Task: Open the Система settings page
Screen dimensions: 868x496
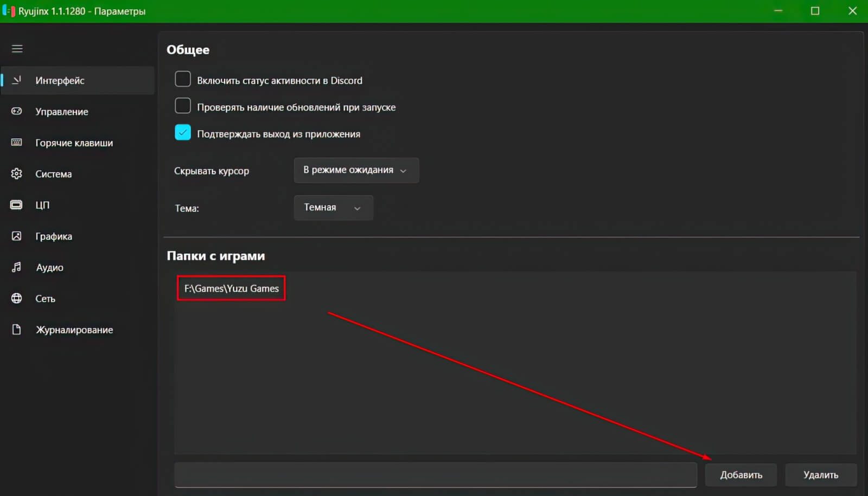Action: point(78,174)
